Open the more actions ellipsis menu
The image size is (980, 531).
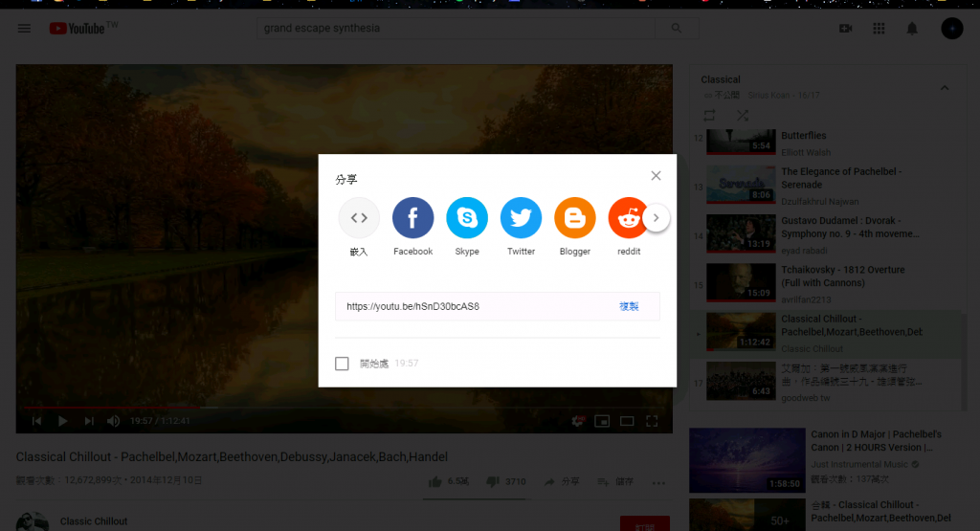(x=658, y=482)
